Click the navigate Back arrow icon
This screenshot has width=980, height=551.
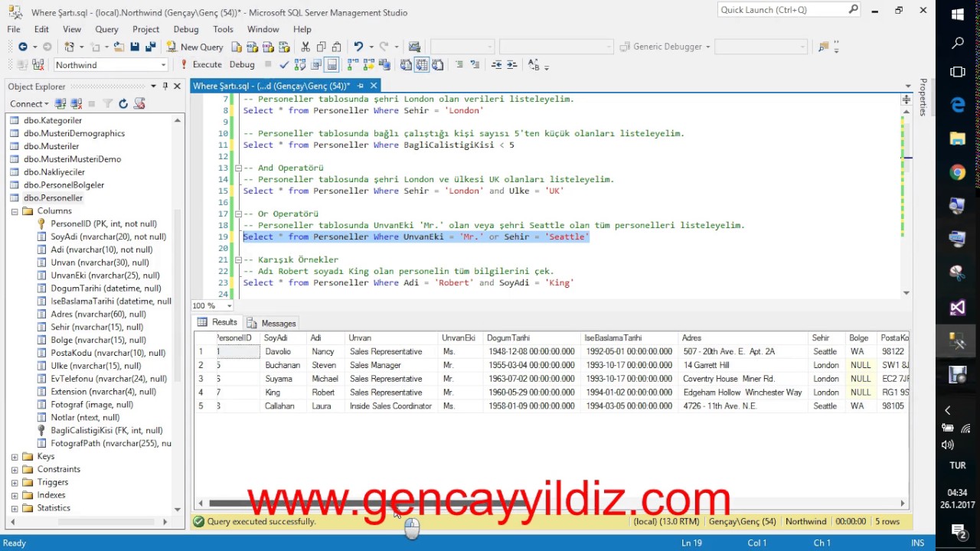(x=23, y=47)
